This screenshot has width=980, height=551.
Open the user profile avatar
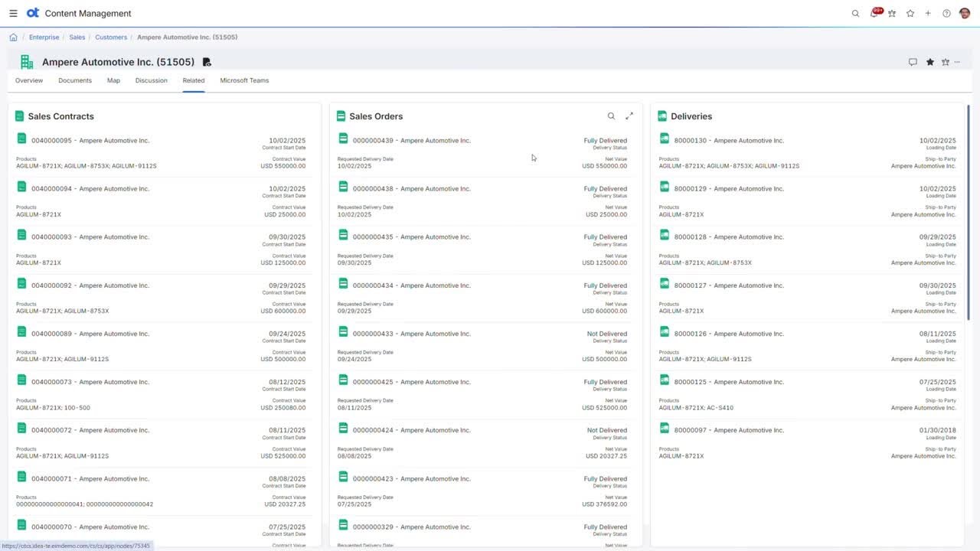[x=965, y=13]
